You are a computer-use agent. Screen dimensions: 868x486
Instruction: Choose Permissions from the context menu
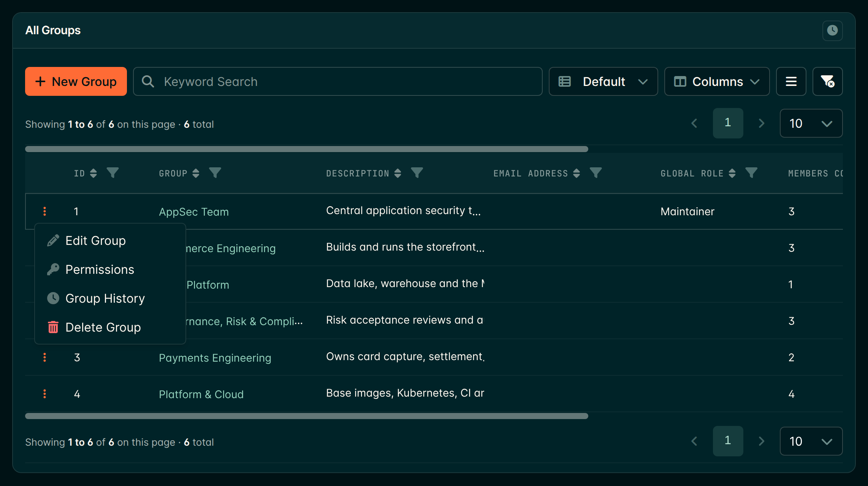click(x=100, y=270)
